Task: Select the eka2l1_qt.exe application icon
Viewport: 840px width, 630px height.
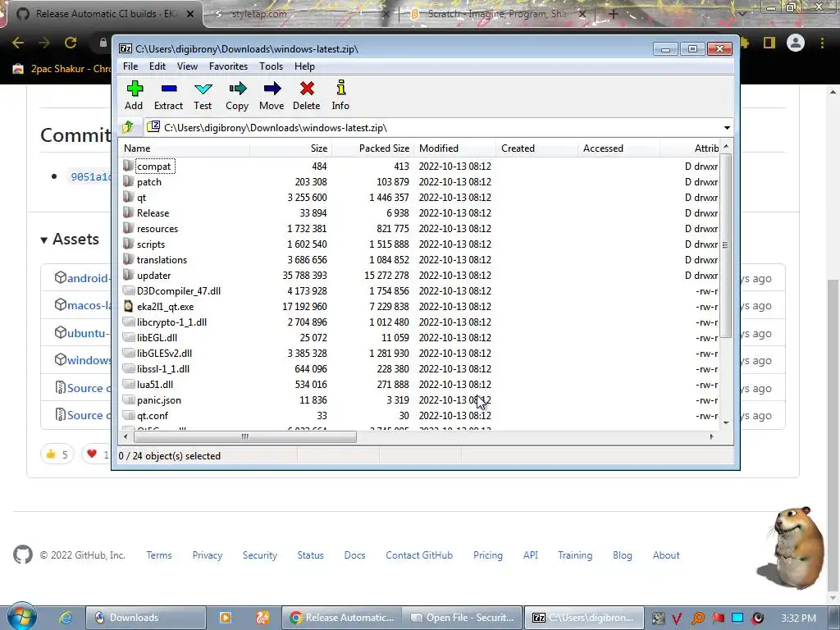Action: click(x=128, y=307)
